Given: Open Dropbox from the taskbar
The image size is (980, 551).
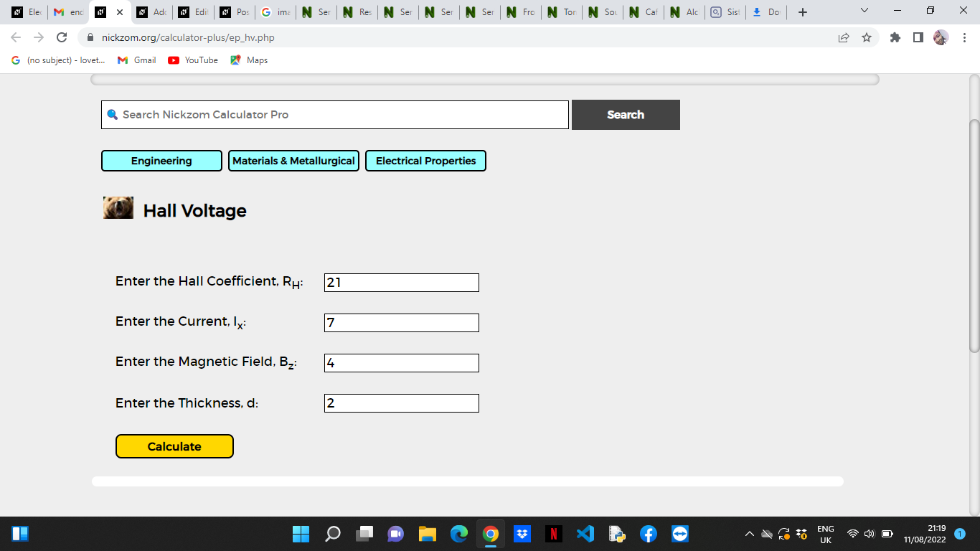Looking at the screenshot, I should [522, 534].
